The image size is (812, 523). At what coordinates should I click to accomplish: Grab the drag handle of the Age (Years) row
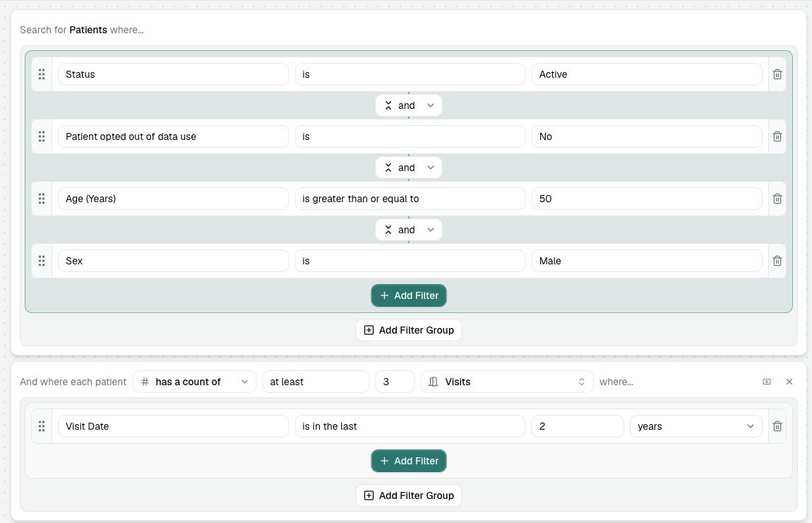42,199
